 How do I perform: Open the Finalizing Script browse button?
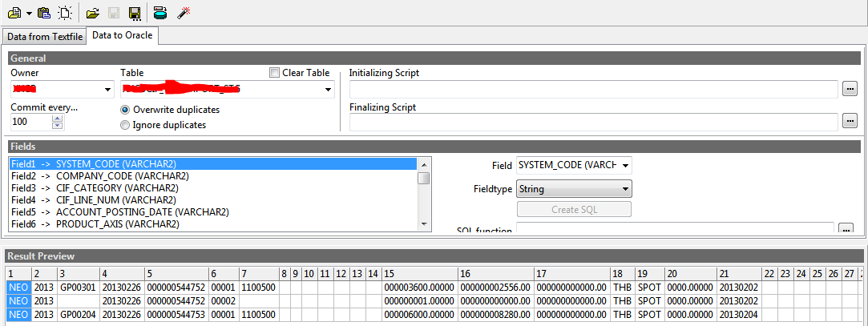pos(850,121)
